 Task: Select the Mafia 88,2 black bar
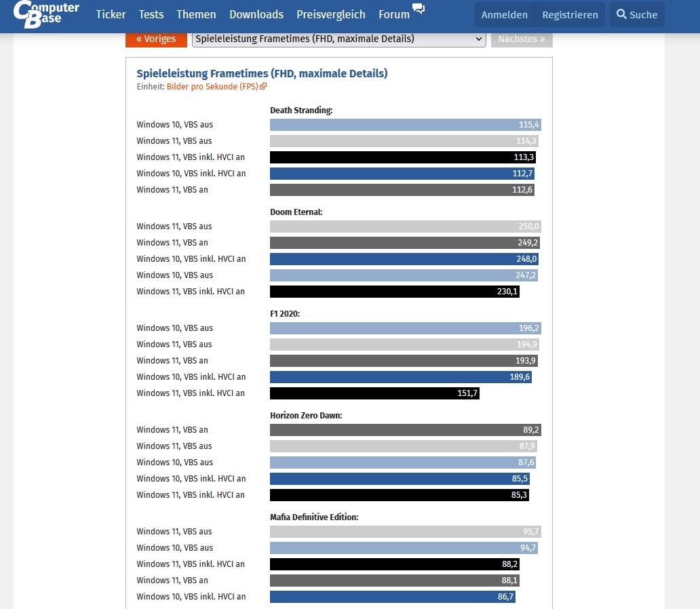[395, 564]
